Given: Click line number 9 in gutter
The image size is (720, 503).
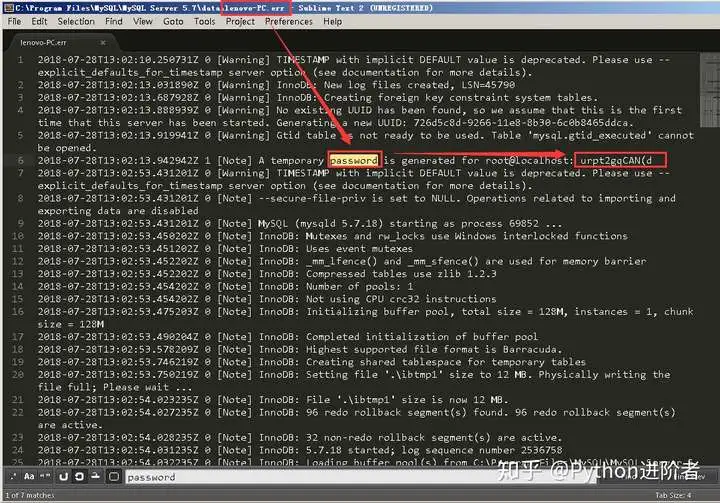Looking at the screenshot, I should coord(21,223).
